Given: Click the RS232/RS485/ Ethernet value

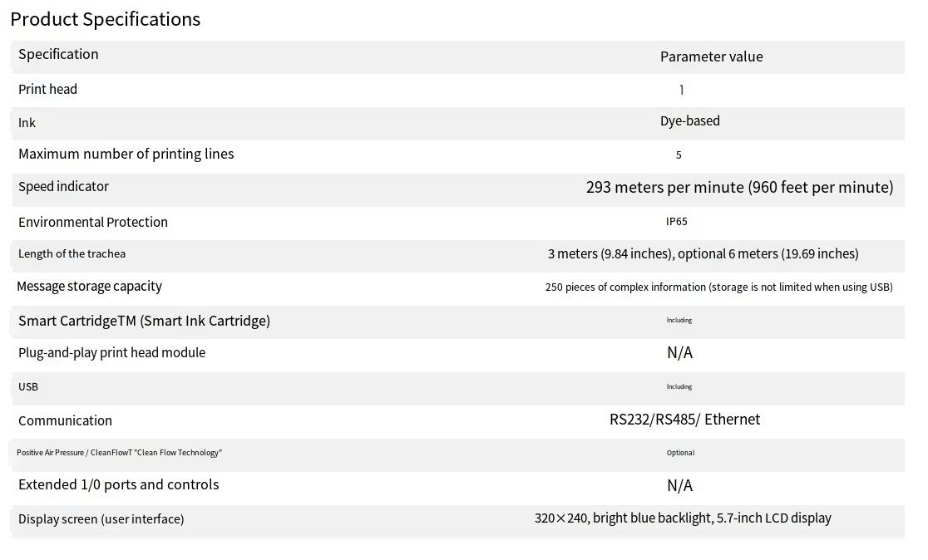Looking at the screenshot, I should [684, 420].
